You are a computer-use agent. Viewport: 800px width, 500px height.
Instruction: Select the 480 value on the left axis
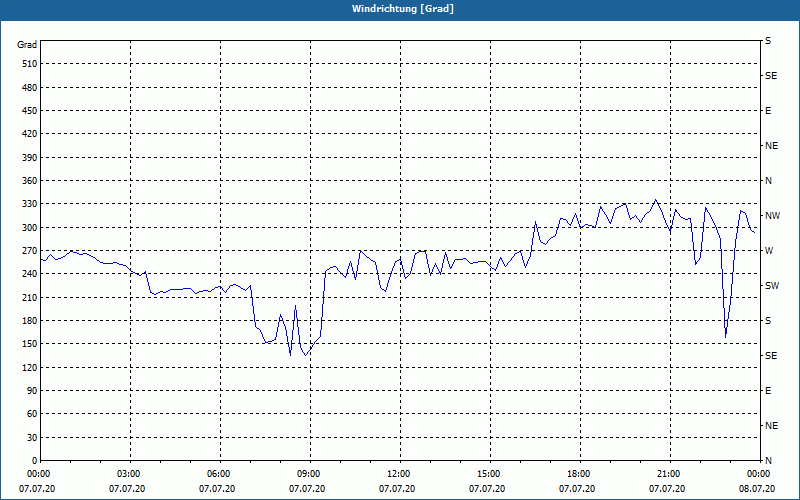point(30,88)
